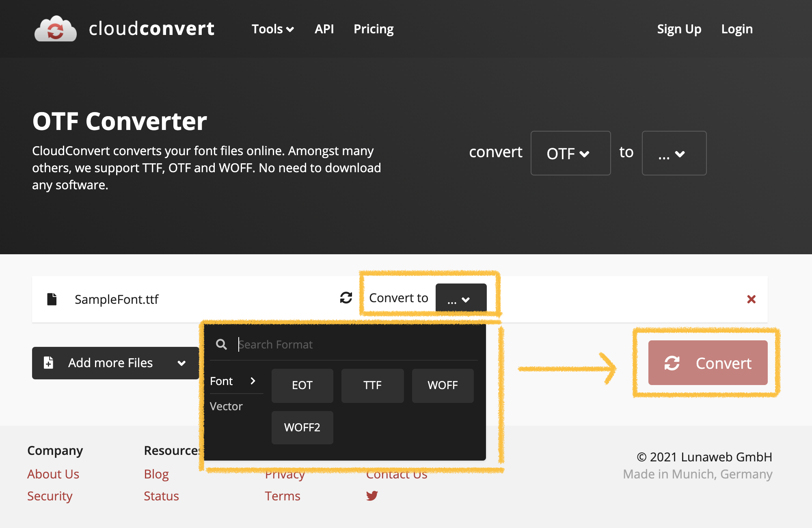Open the Login page
Image resolution: width=812 pixels, height=528 pixels.
[737, 29]
